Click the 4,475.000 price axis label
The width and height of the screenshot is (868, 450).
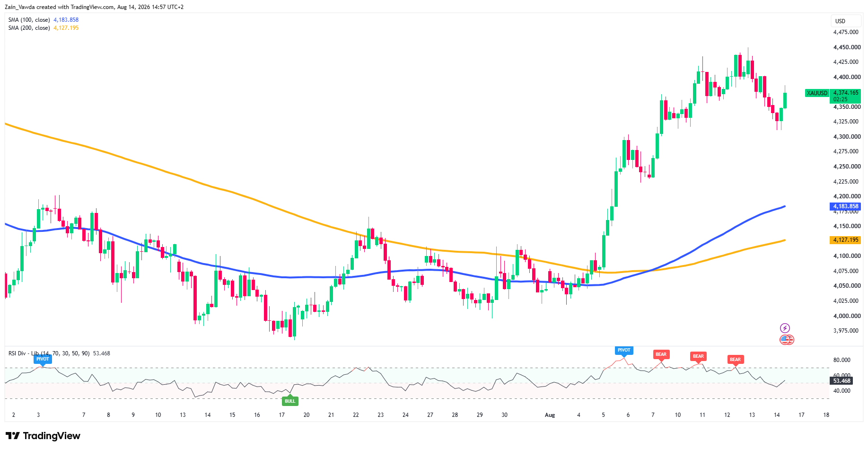(846, 32)
